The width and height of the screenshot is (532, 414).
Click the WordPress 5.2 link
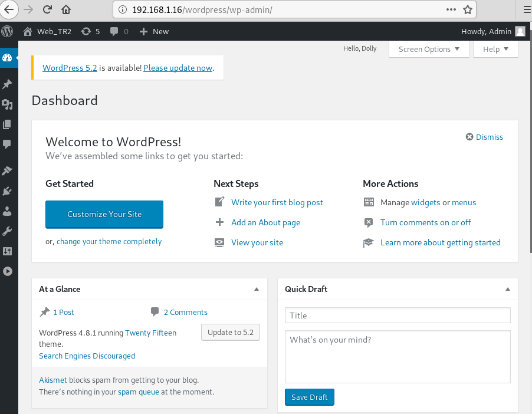click(x=70, y=68)
